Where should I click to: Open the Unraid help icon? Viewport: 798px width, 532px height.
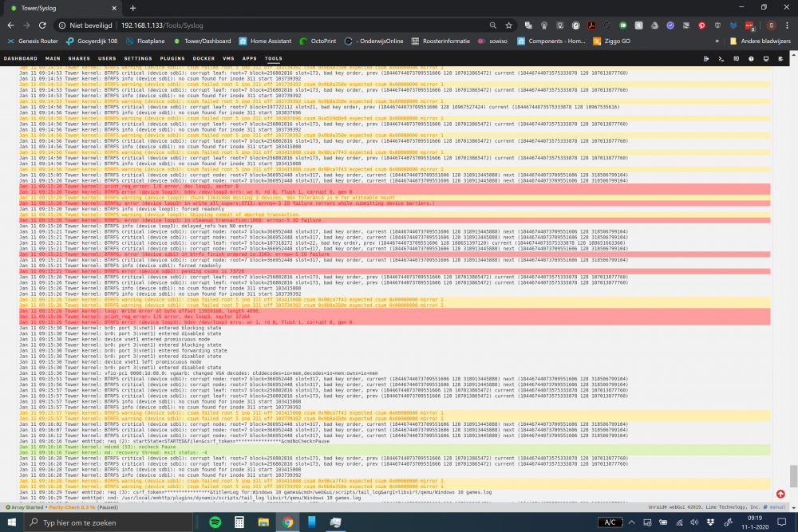click(751, 59)
